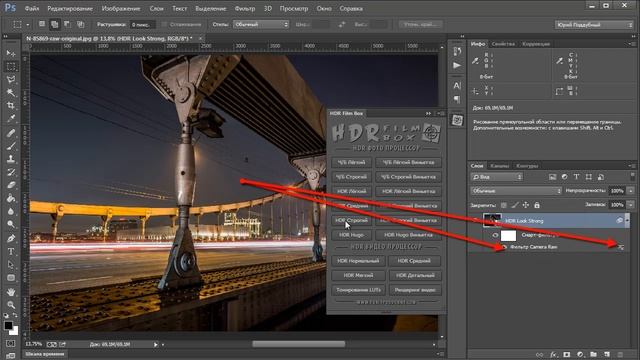Switch to the Свойства tab
Image resolution: width=640 pixels, height=360 pixels.
(x=503, y=44)
